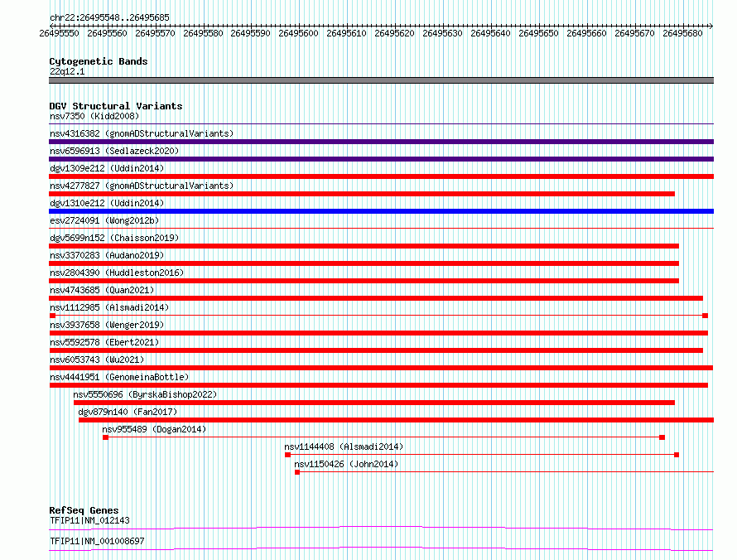Select the red bar under nsv2804390
737x560 pixels.
click(364, 281)
